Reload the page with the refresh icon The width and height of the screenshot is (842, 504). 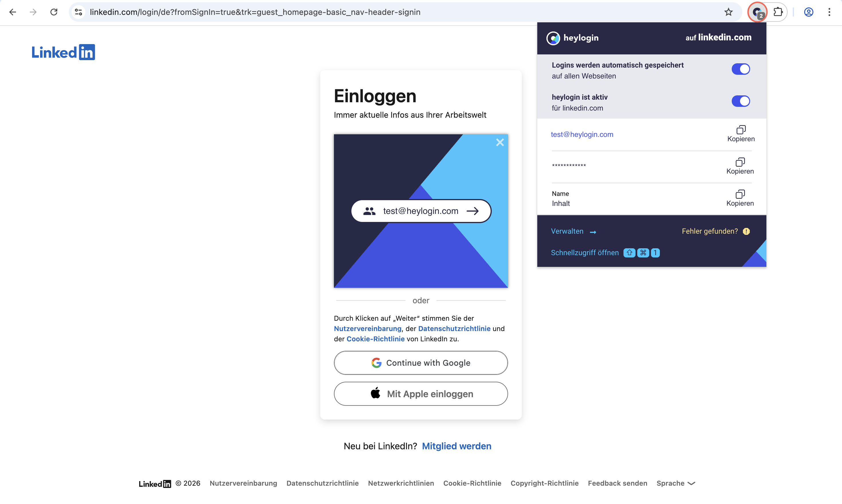coord(54,12)
